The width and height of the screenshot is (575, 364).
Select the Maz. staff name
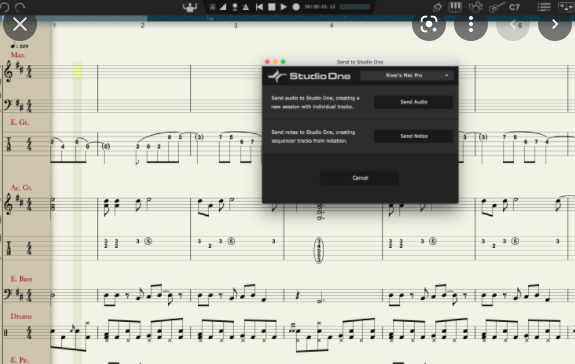pos(18,55)
